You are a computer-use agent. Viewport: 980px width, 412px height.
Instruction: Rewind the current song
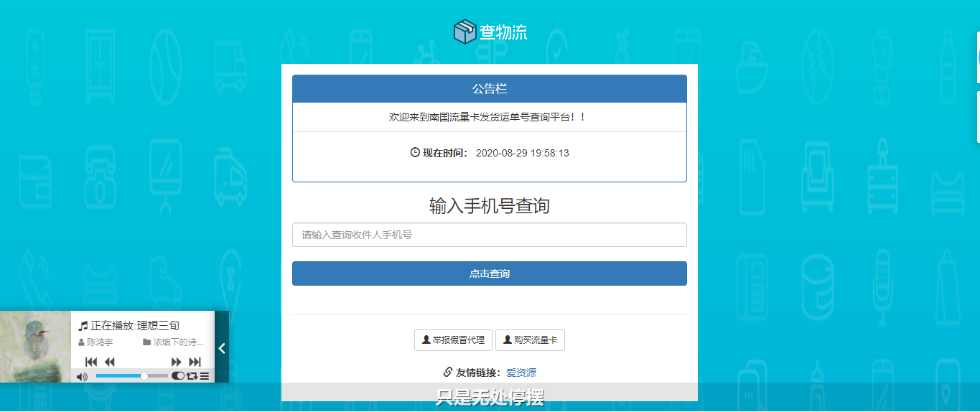point(110,362)
